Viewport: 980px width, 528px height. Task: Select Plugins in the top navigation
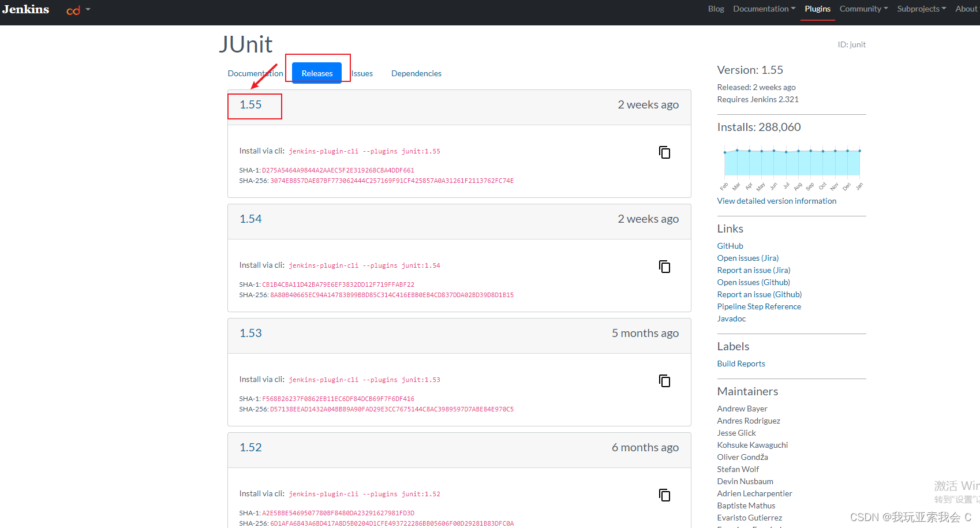tap(817, 9)
